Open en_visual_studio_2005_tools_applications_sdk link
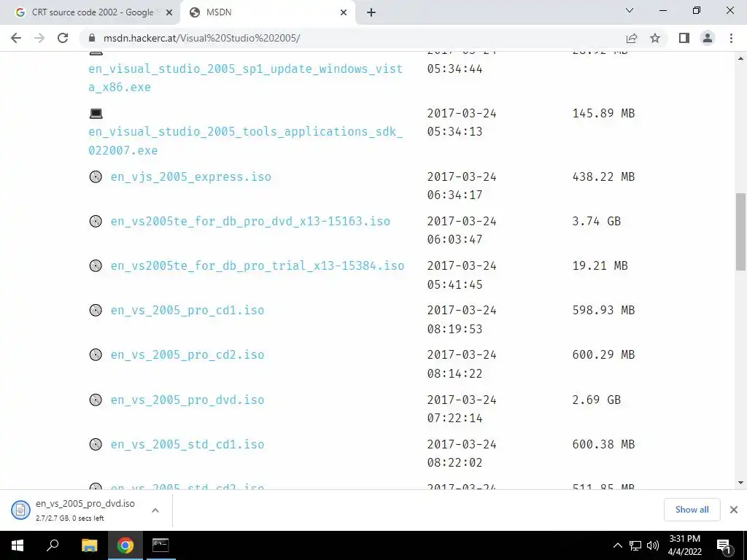The height and width of the screenshot is (560, 747). click(x=245, y=141)
